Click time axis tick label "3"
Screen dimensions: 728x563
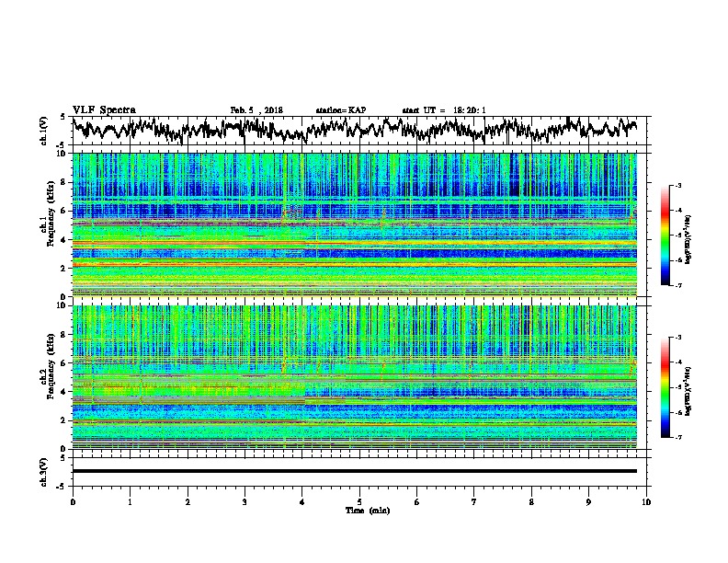coord(245,502)
